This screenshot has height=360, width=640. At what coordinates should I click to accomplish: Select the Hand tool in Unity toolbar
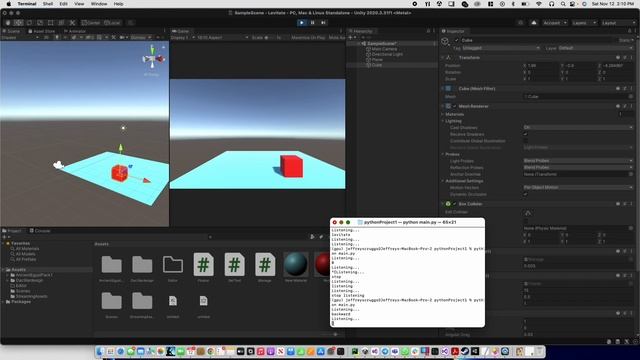pos(8,23)
